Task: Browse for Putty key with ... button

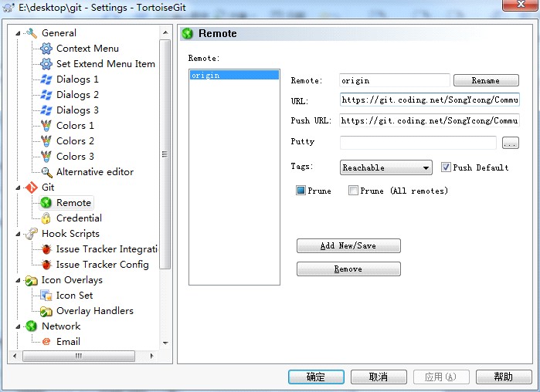Action: [510, 143]
